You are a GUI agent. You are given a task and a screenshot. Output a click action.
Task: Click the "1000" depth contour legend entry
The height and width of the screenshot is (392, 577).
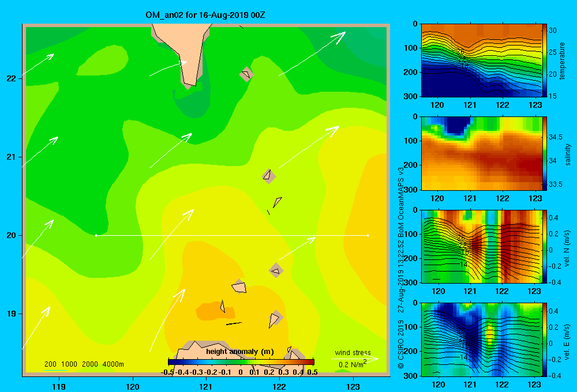pyautogui.click(x=69, y=364)
